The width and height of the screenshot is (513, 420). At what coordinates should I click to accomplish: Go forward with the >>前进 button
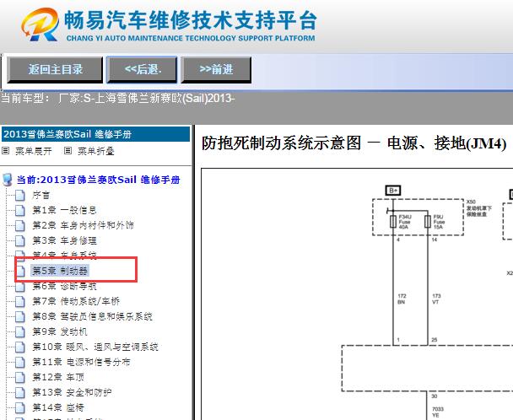(x=216, y=70)
